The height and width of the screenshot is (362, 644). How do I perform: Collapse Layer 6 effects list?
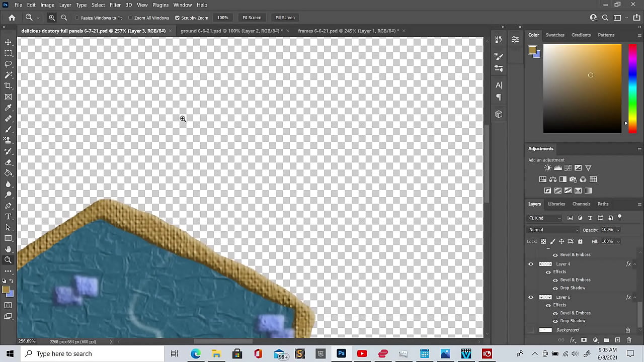pos(635,297)
